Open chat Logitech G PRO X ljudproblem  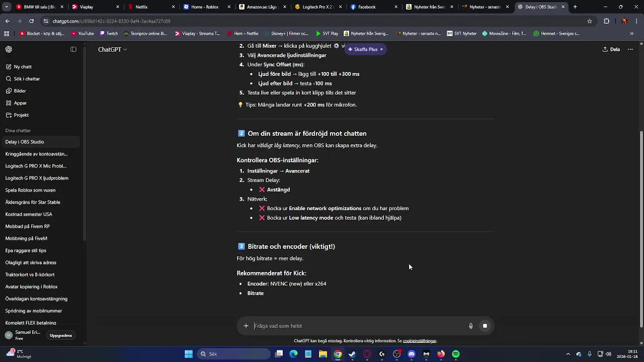tap(40, 178)
